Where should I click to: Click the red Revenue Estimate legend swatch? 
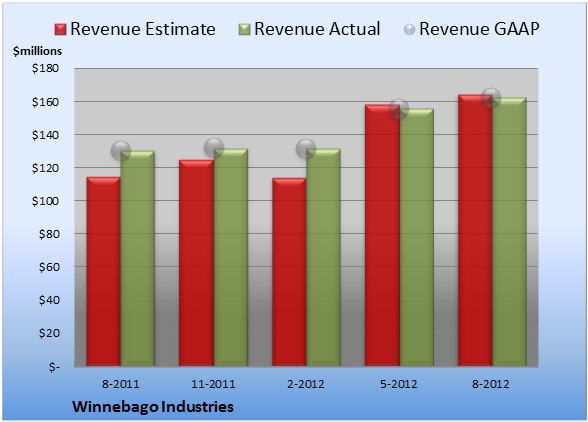coord(60,30)
